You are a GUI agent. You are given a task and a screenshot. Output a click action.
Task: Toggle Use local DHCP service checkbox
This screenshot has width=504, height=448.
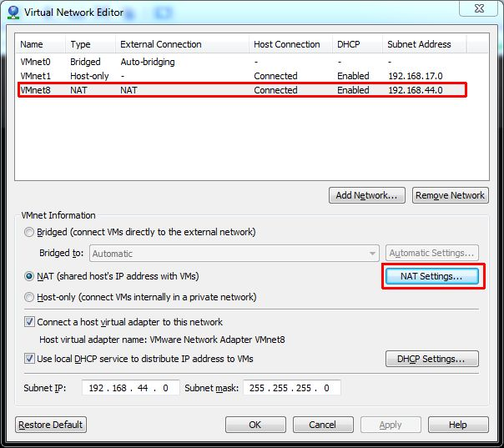[x=30, y=359]
